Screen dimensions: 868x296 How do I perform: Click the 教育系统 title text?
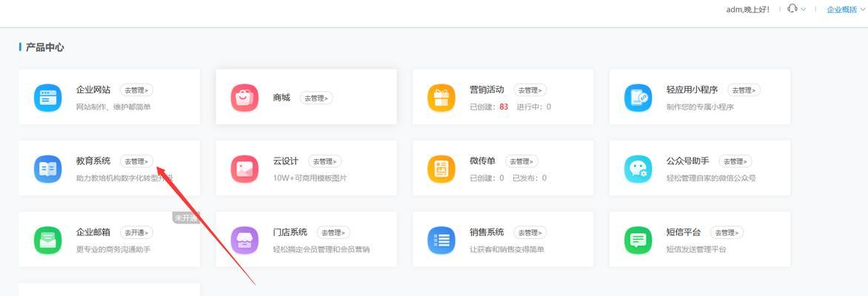tap(93, 161)
